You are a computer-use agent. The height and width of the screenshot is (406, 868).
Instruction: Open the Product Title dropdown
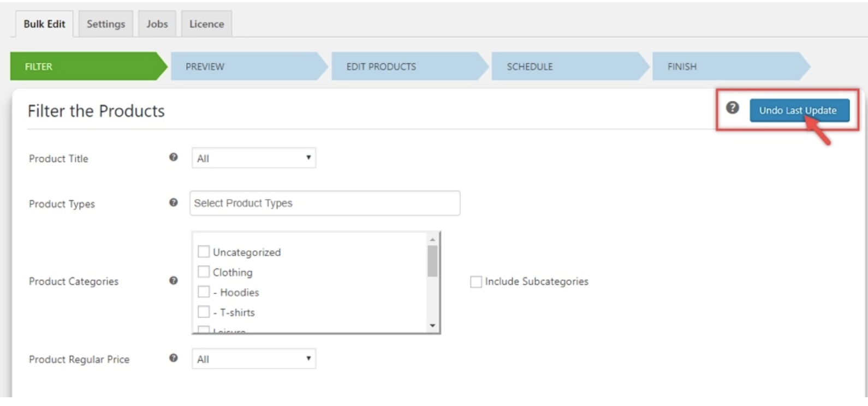[254, 158]
